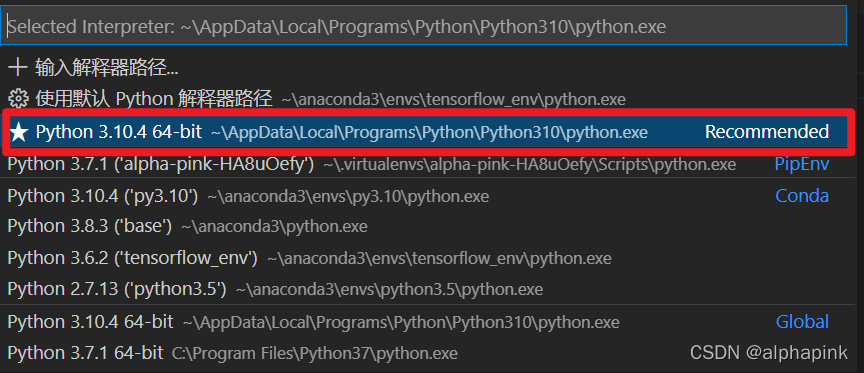Click the Global group label

(x=802, y=322)
